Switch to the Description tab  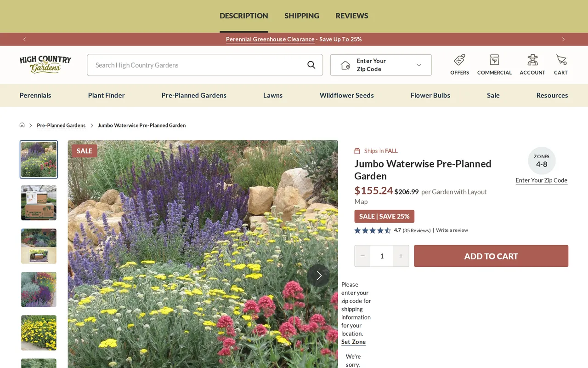coord(244,16)
